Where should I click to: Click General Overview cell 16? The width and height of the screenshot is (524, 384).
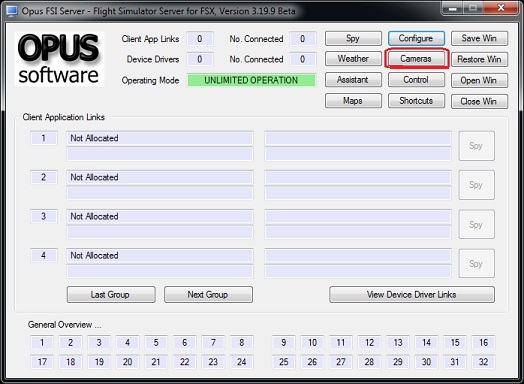tap(483, 343)
